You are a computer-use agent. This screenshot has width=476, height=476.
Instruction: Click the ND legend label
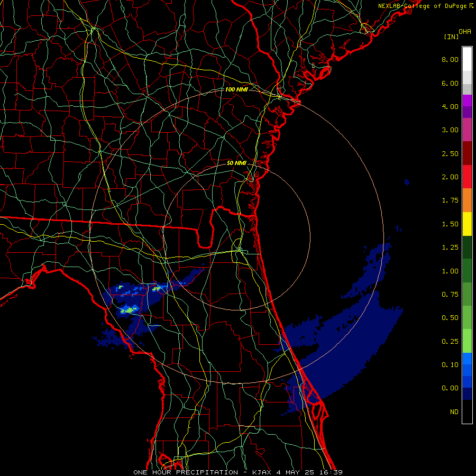click(454, 412)
